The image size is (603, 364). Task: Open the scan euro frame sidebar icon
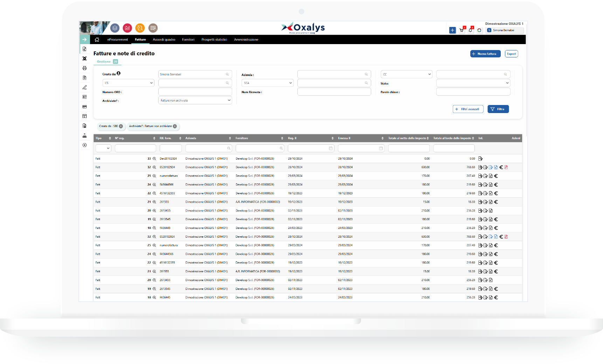84,58
